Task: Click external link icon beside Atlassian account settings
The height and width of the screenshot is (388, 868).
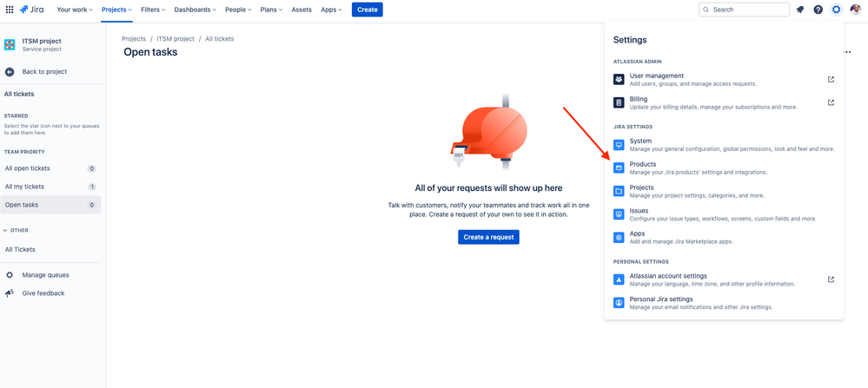Action: (x=831, y=279)
